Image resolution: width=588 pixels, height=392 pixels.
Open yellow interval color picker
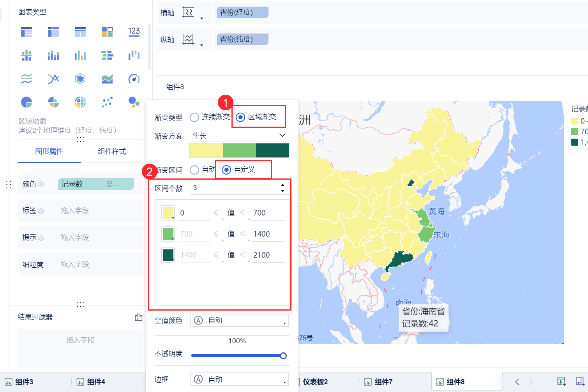click(x=168, y=213)
